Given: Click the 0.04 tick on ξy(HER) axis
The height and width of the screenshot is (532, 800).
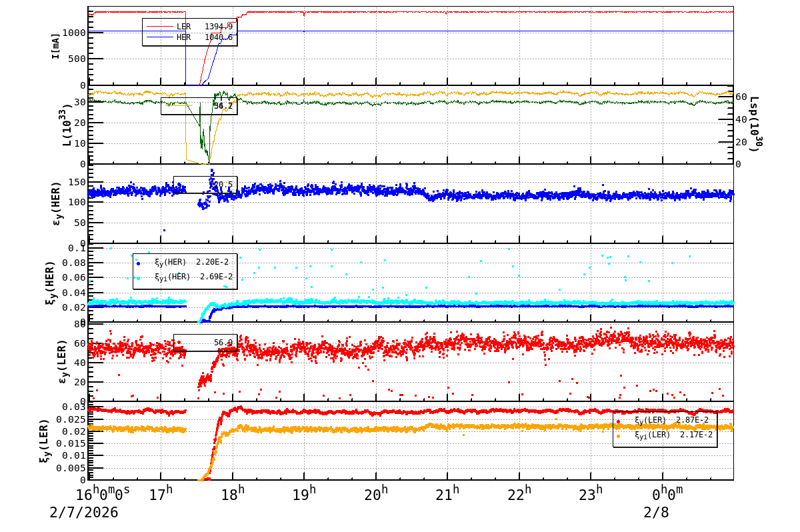Looking at the screenshot, I should (75, 293).
